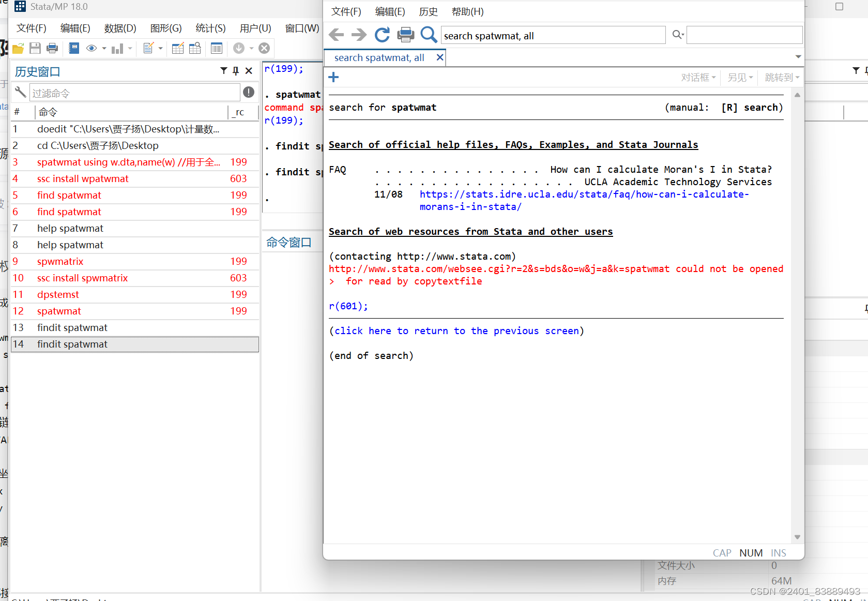Open the Viewer 文件(F) menu

click(346, 11)
